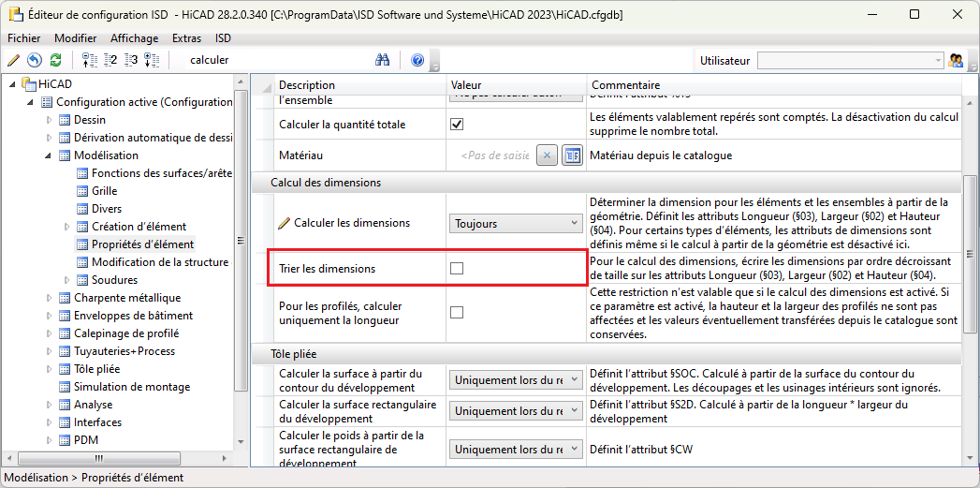Clear the Matériau value with X button
Viewport: 980px width, 488px height.
coord(547,155)
